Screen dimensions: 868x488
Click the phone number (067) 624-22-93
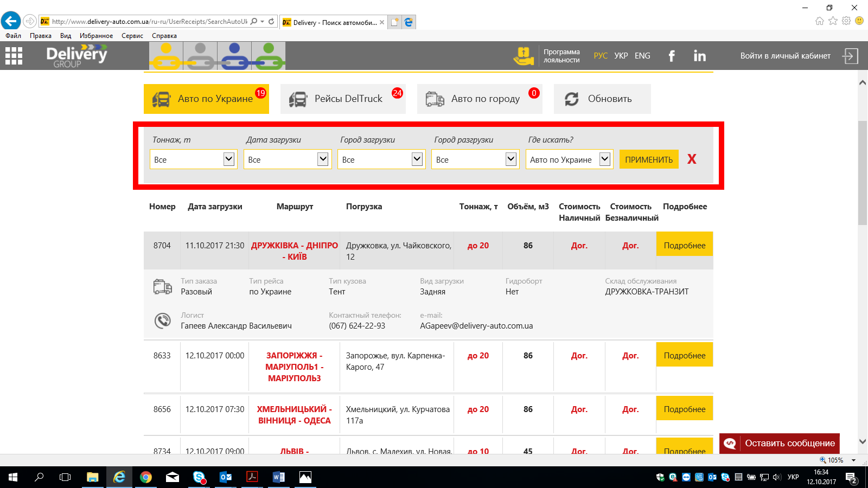(x=357, y=326)
